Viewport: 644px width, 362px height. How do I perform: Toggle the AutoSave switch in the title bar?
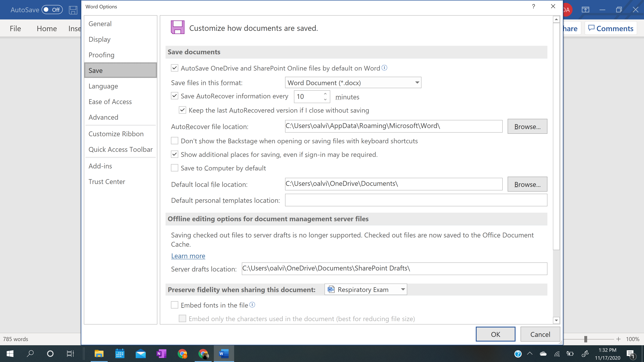click(x=52, y=10)
